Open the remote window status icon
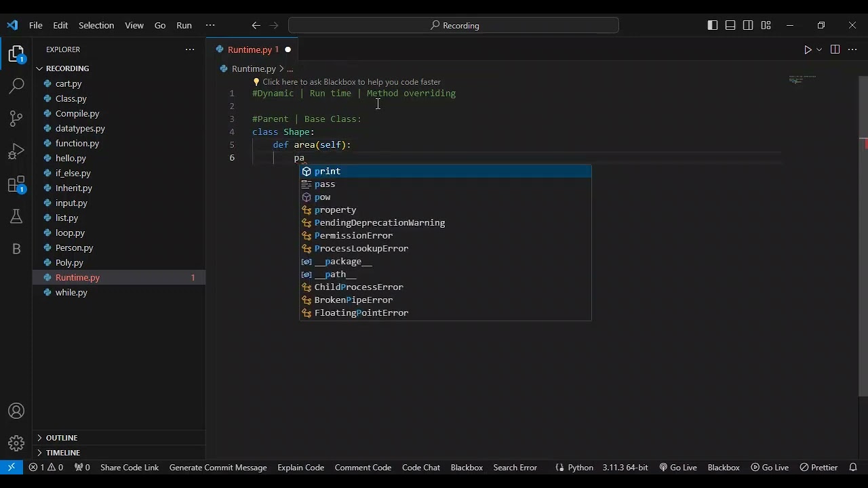Screen dimensions: 868x488 tap(12, 468)
